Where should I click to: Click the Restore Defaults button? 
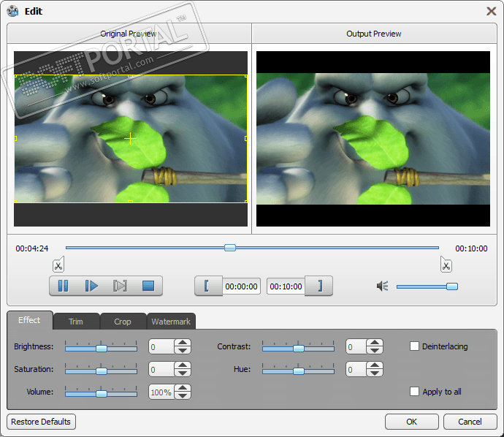[41, 422]
